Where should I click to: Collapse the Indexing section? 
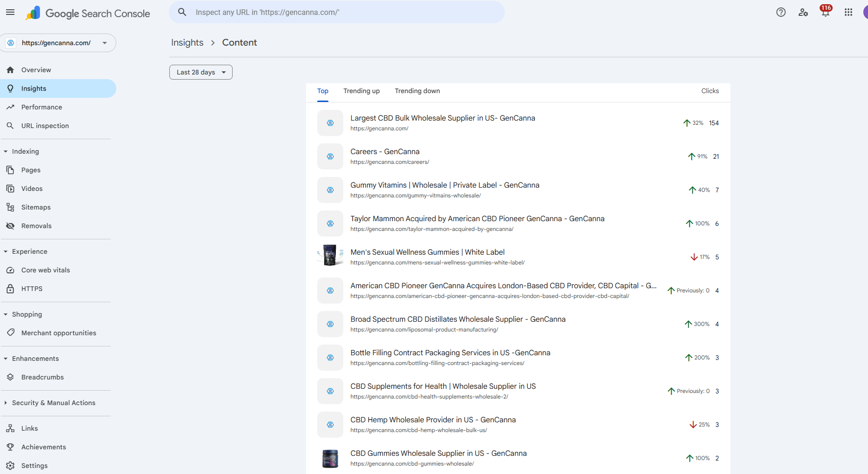click(6, 151)
